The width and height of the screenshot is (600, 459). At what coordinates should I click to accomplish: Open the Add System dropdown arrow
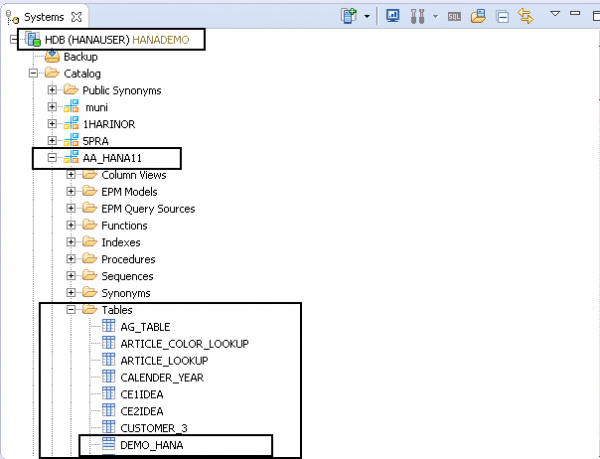click(x=367, y=16)
